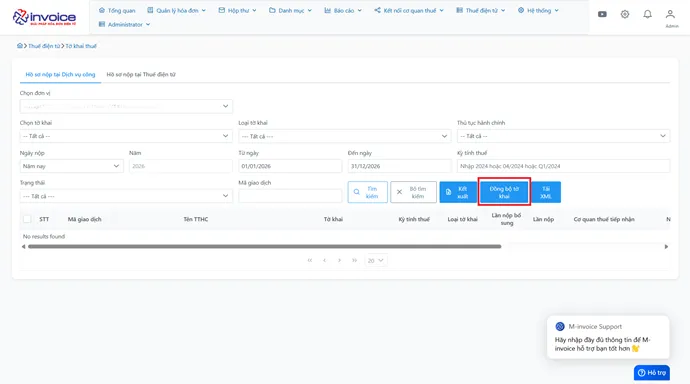Screen dimensions: 690x384
Task: Open the Ngày nộp dropdown
Action: 72,166
